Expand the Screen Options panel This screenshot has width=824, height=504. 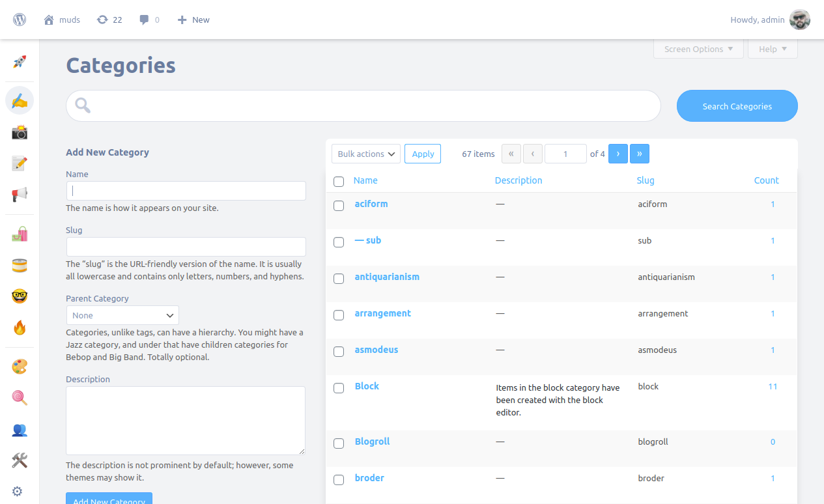[x=698, y=49]
